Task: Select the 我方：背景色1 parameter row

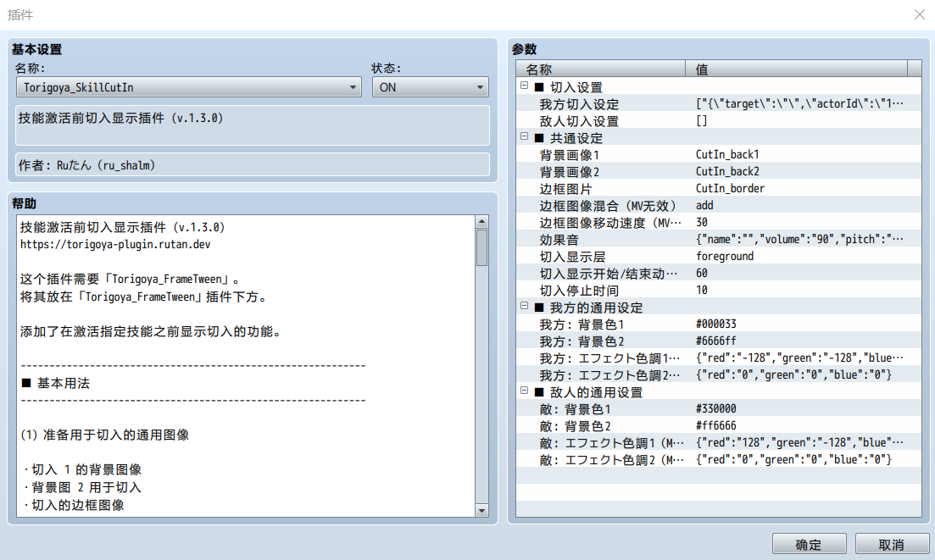Action: (x=719, y=324)
